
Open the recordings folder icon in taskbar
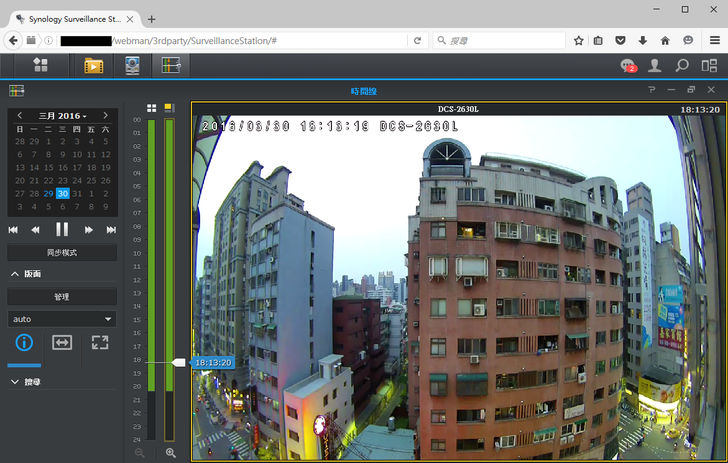pos(93,66)
